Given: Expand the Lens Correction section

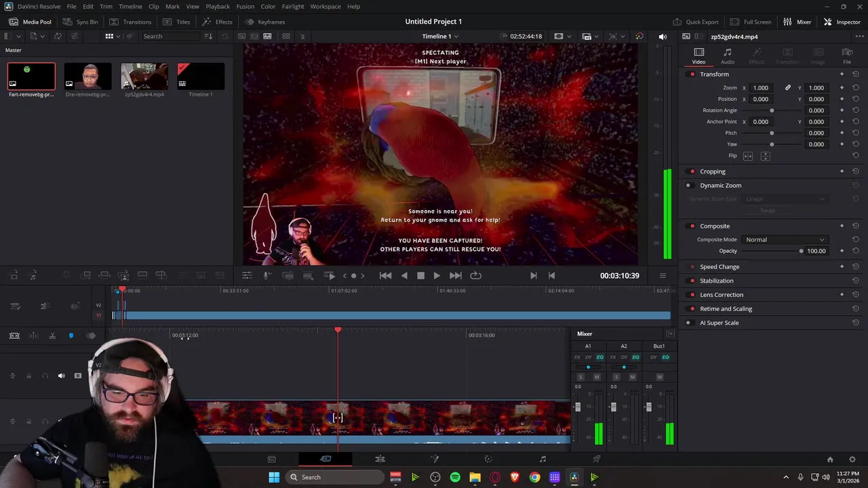Looking at the screenshot, I should coord(722,295).
